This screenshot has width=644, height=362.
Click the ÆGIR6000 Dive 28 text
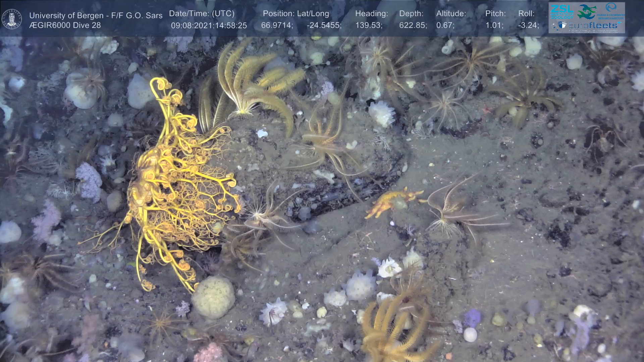(65, 25)
